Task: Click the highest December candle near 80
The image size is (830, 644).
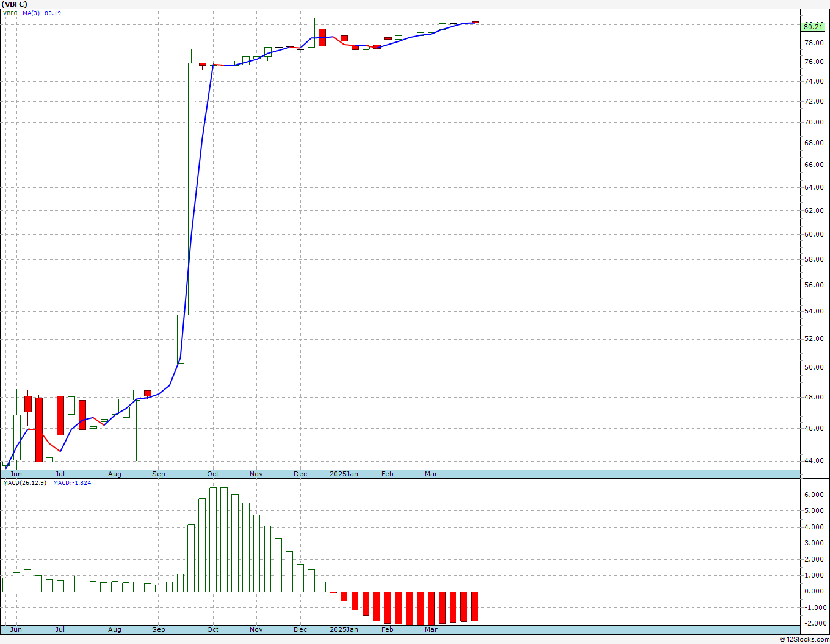Action: (x=311, y=32)
